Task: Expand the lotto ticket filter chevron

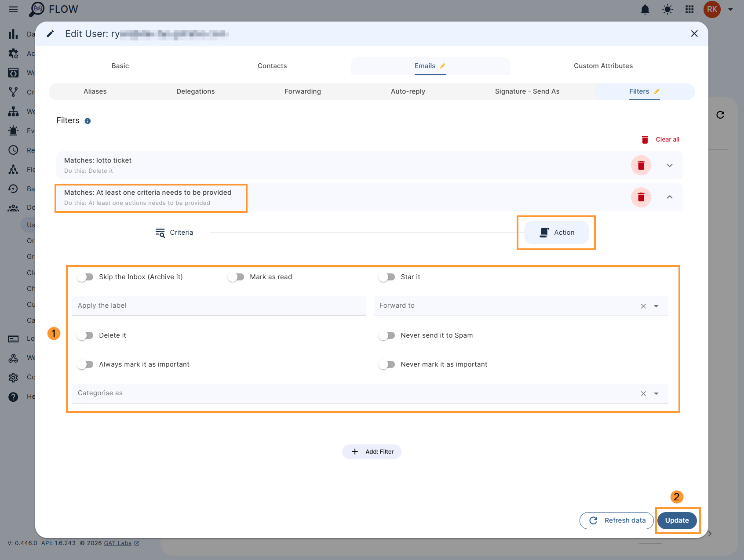Action: coord(670,165)
